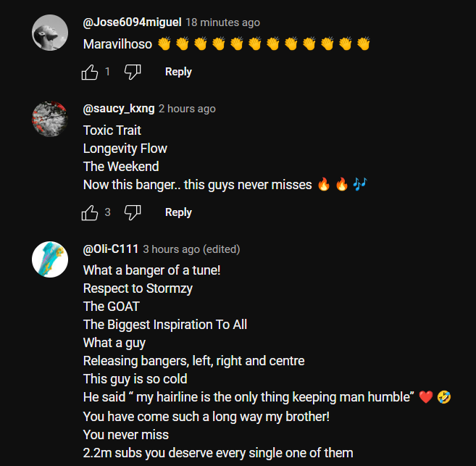Dislike the "Maravilhoso" comment
476x466 pixels.
pos(133,72)
